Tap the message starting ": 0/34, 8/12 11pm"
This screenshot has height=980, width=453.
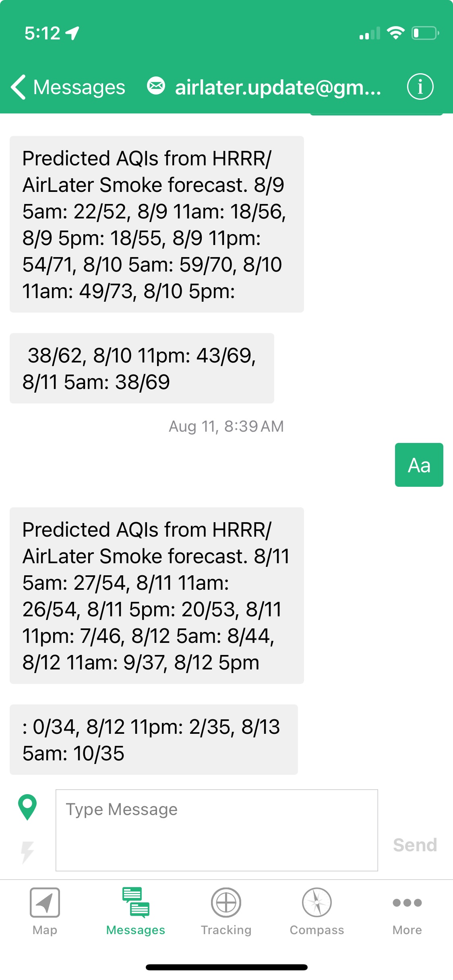point(153,739)
